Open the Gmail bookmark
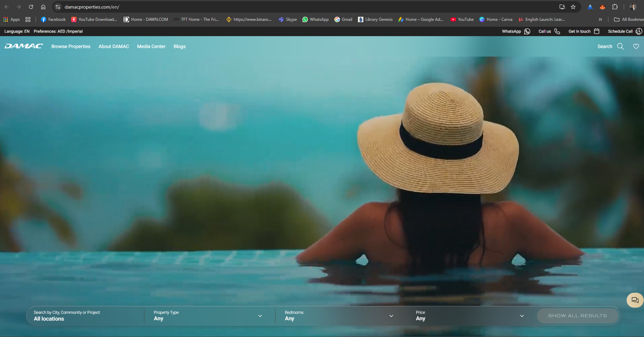 pyautogui.click(x=343, y=19)
